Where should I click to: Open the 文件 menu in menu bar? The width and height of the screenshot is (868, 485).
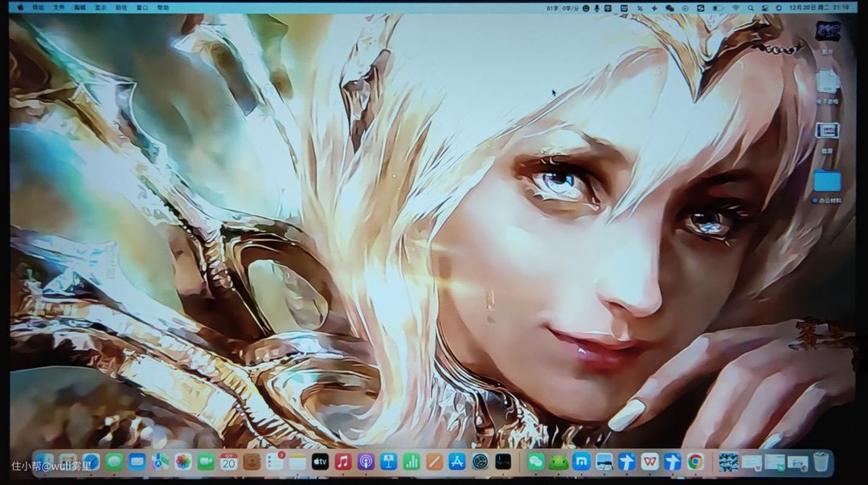pyautogui.click(x=59, y=7)
